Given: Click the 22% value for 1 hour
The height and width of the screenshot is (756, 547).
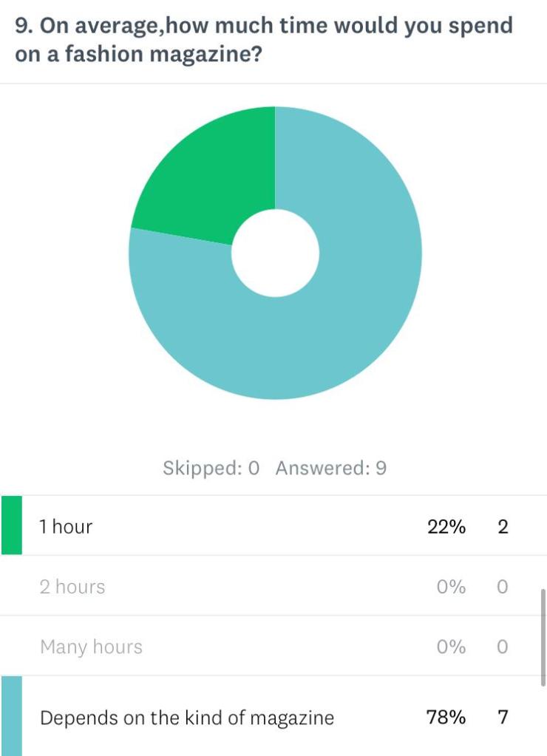Looking at the screenshot, I should pos(446,526).
